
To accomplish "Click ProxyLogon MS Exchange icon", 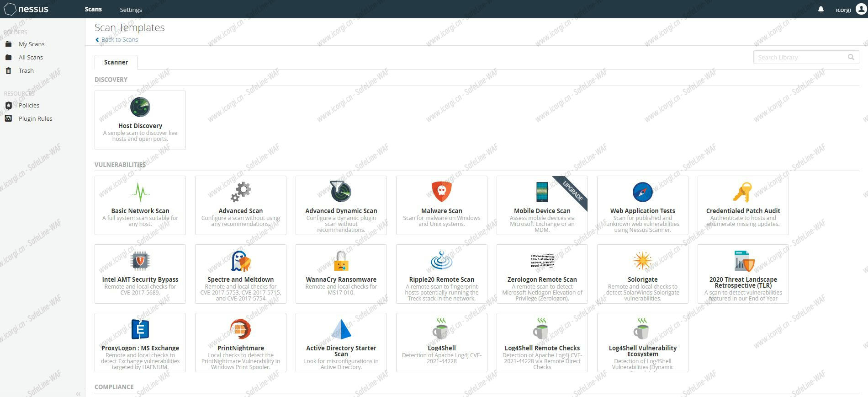I will pyautogui.click(x=140, y=329).
